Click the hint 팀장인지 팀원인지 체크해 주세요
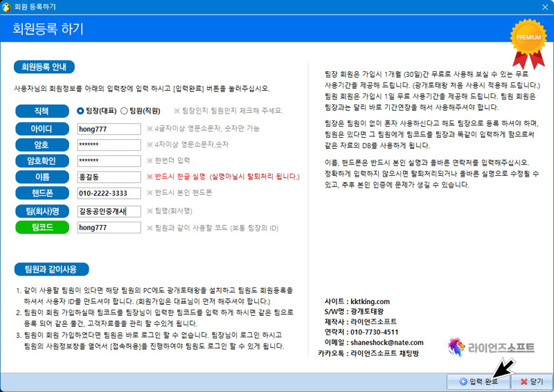Viewport: 554px width, 392px height. pos(229,111)
